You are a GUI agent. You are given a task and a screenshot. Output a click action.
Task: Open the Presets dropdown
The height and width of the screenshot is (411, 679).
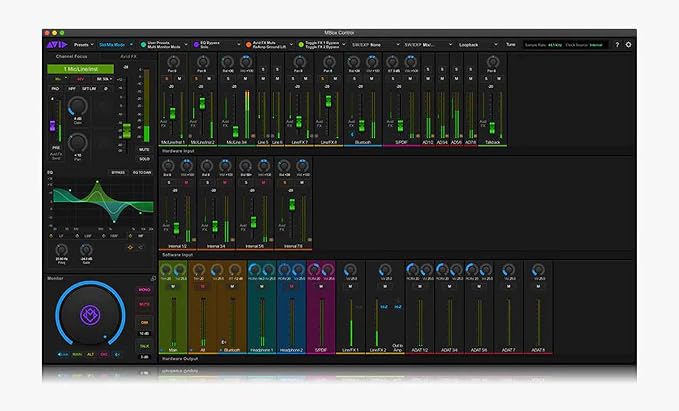(x=84, y=45)
